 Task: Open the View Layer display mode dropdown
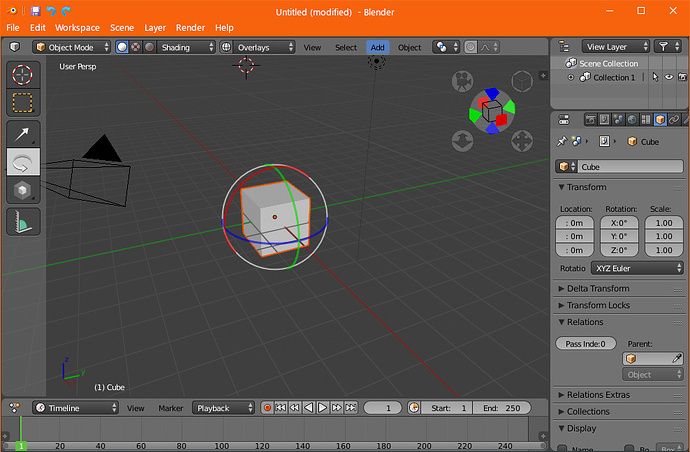click(616, 46)
